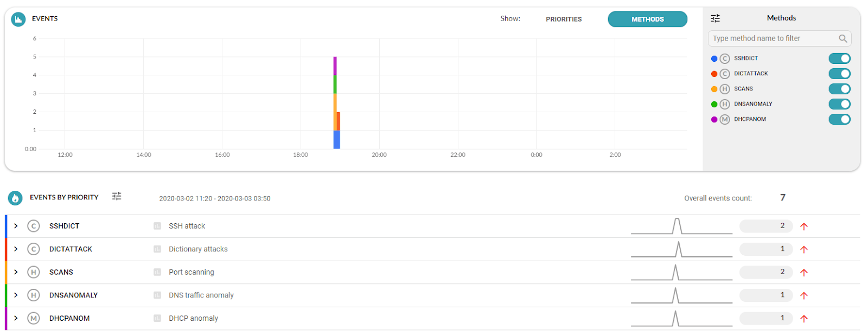Click the DNSANOMALY method name in table
The width and height of the screenshot is (868, 336).
click(73, 295)
